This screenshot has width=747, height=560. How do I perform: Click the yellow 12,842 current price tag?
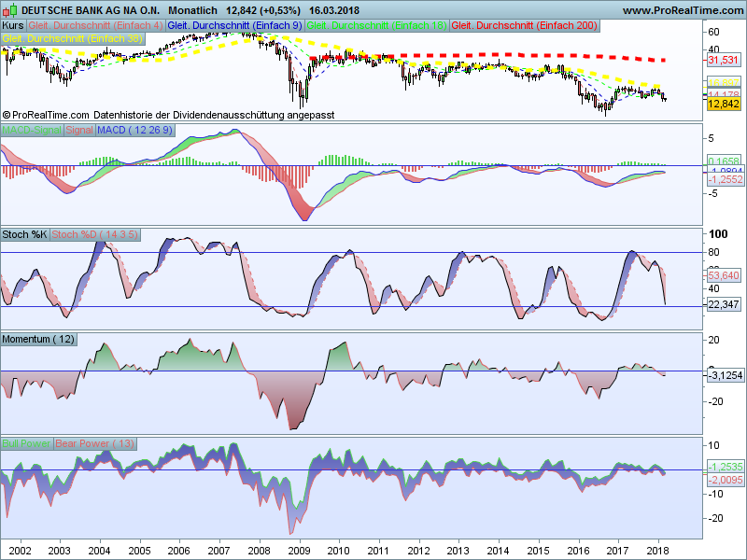pos(723,104)
